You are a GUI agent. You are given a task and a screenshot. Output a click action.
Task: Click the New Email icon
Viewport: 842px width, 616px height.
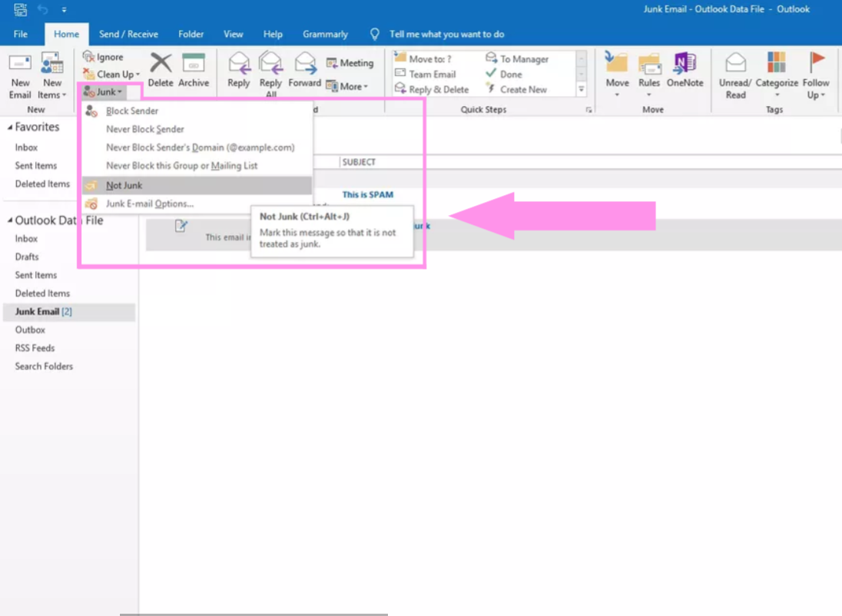pos(20,65)
